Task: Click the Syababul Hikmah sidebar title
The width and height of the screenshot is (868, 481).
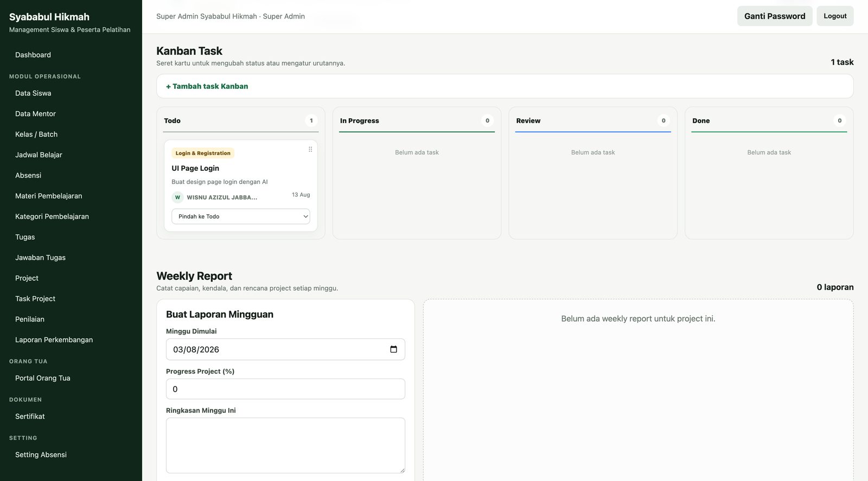Action: pos(49,17)
